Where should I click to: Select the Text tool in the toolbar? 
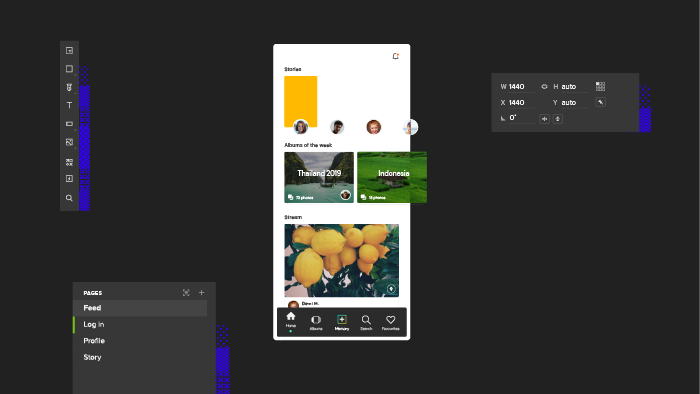pos(69,105)
